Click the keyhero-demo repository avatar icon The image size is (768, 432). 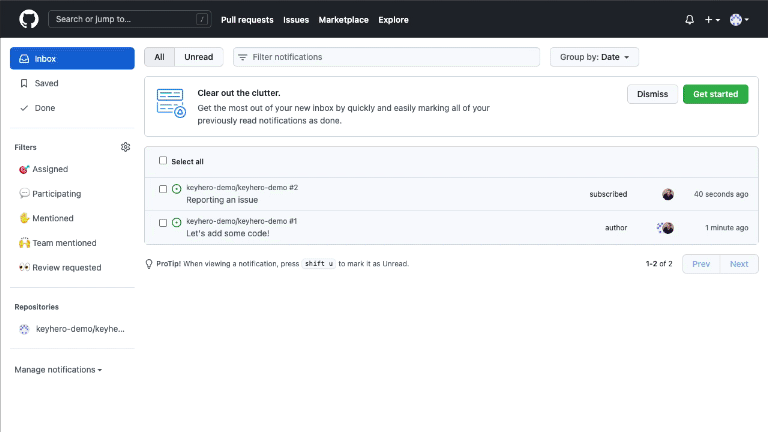(24, 329)
